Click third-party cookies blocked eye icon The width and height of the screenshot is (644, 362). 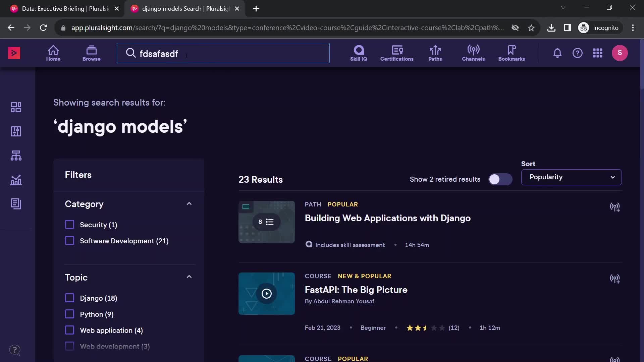[515, 28]
